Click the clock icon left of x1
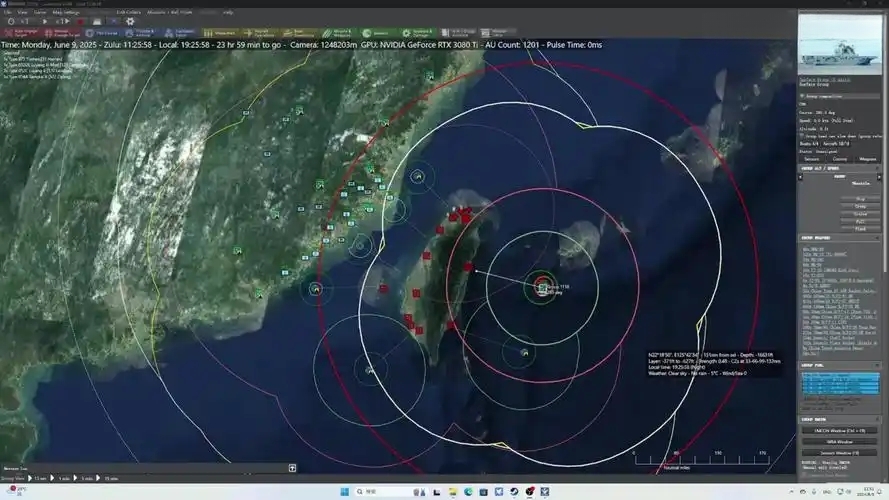 11,22
